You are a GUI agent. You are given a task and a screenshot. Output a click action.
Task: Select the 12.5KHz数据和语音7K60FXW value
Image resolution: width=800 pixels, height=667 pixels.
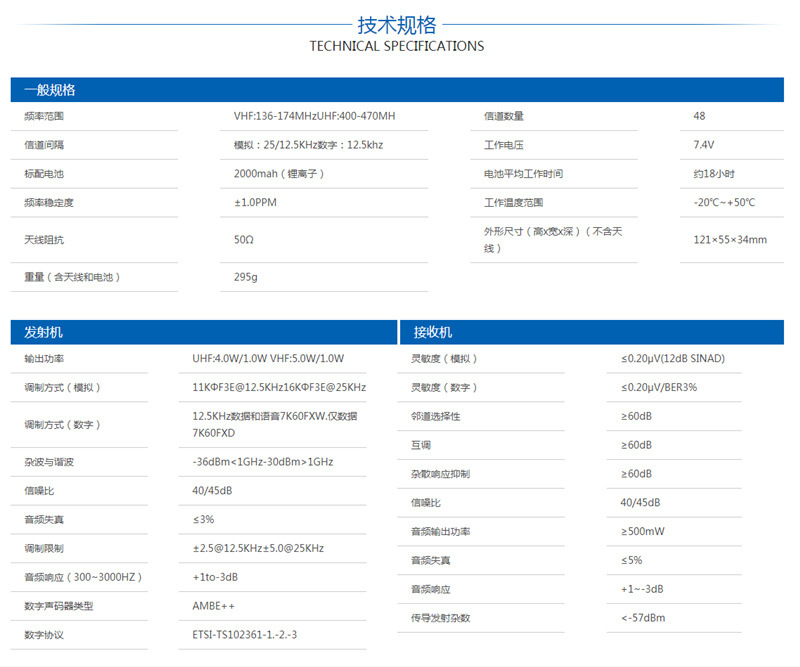[274, 425]
